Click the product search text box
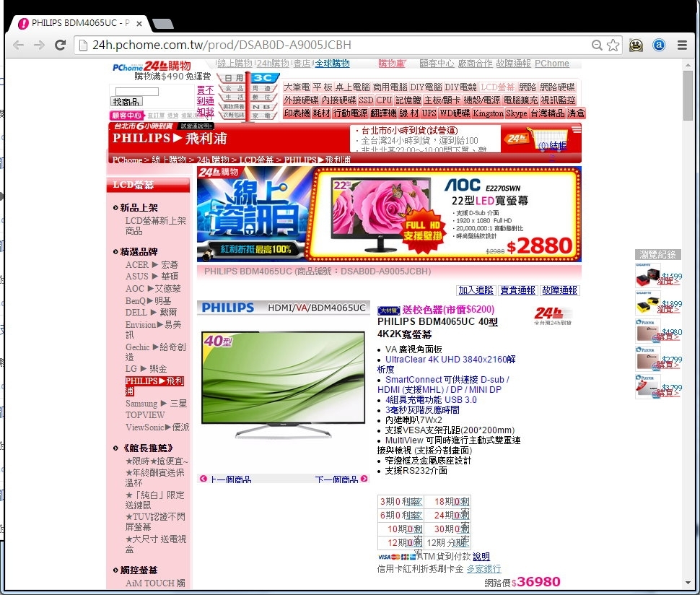700x595 pixels. [136, 92]
